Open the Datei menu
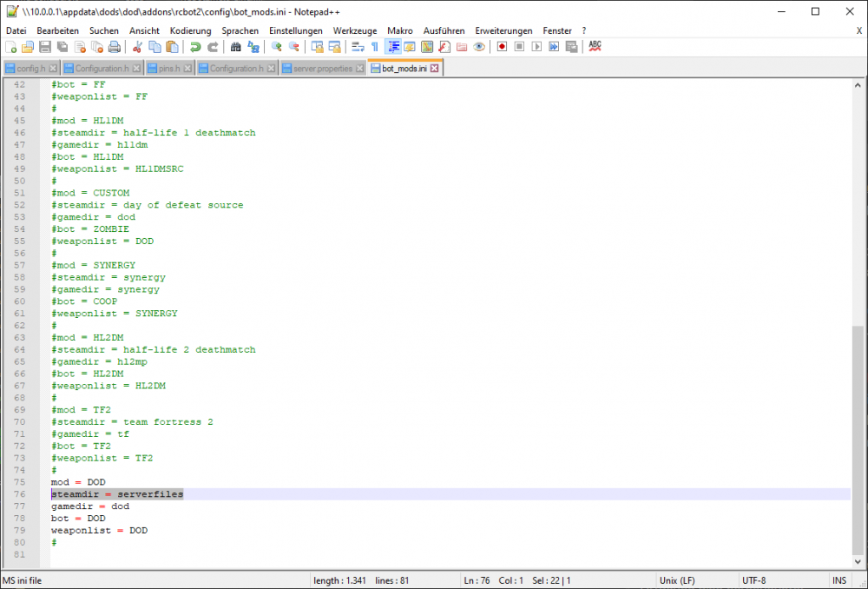Image resolution: width=868 pixels, height=589 pixels. pos(16,30)
